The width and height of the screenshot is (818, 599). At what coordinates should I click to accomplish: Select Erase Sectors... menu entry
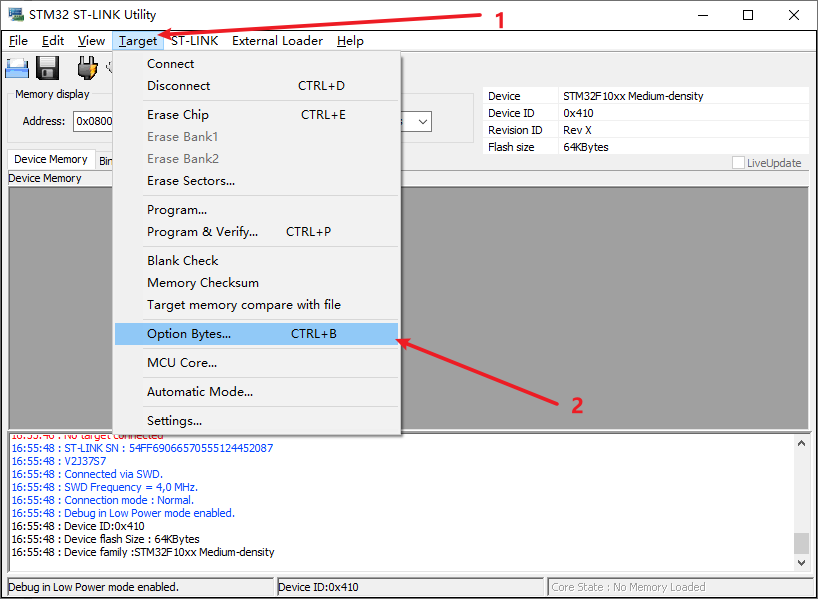coord(257,181)
